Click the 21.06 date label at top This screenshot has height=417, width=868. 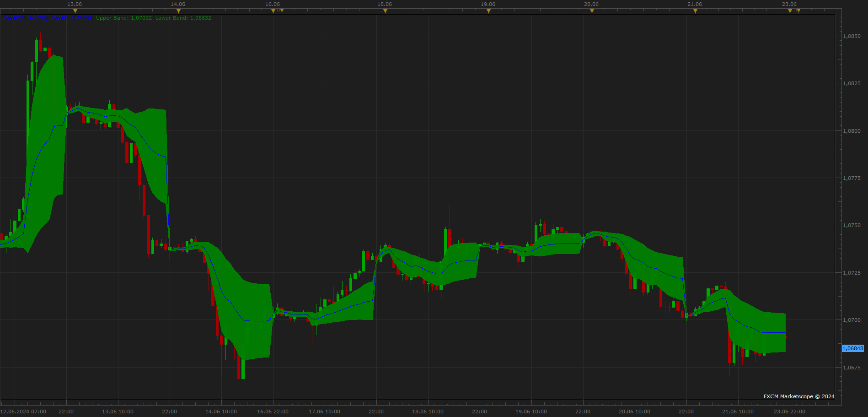point(695,4)
